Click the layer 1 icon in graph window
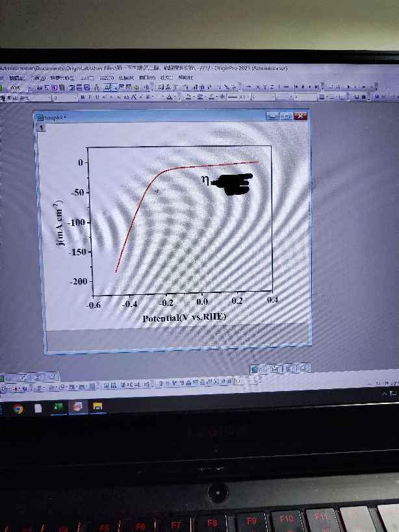 pyautogui.click(x=42, y=129)
